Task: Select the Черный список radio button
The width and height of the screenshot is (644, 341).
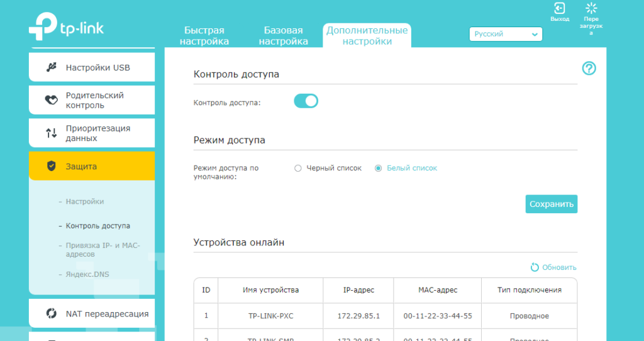Action: point(298,168)
